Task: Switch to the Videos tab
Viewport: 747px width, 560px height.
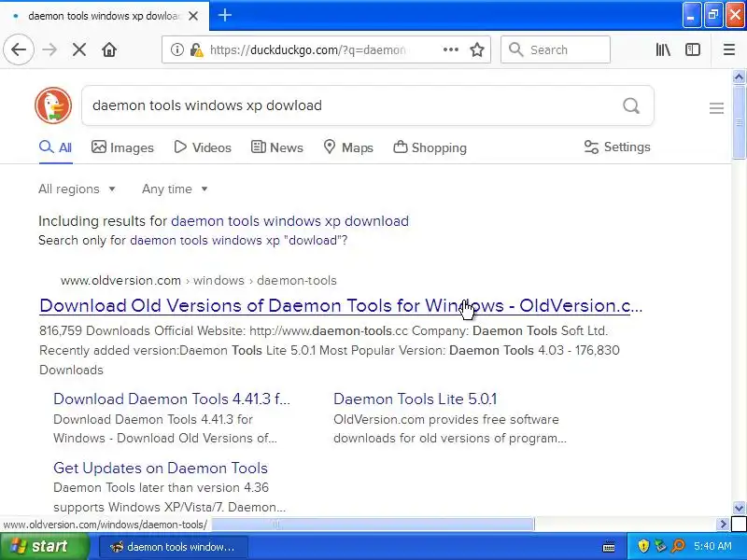Action: click(x=203, y=147)
